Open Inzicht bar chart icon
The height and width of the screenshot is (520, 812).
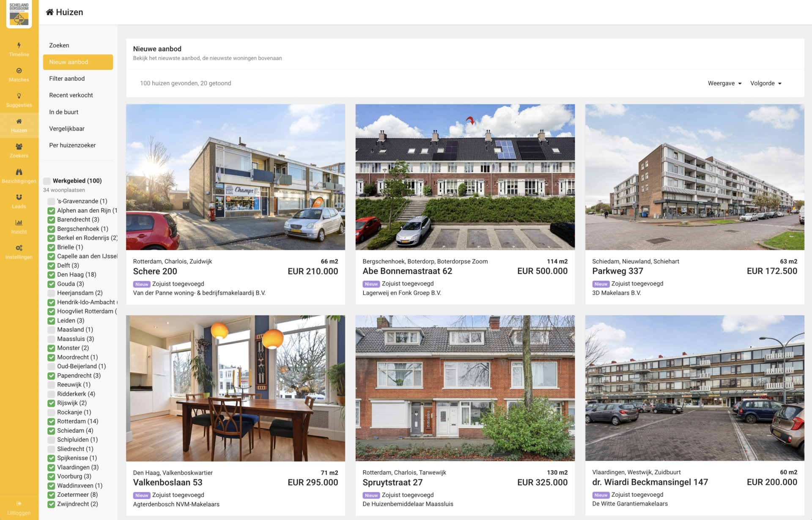[x=19, y=223]
